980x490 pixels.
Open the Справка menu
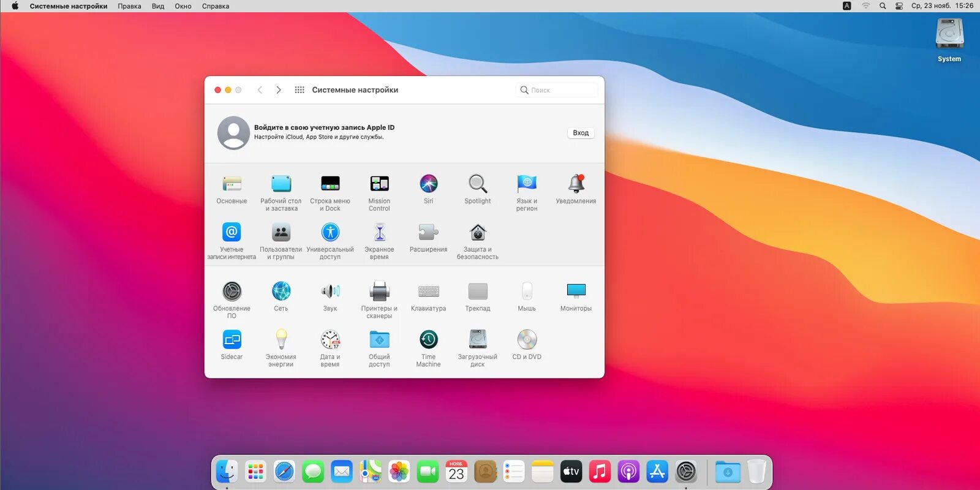coord(216,6)
